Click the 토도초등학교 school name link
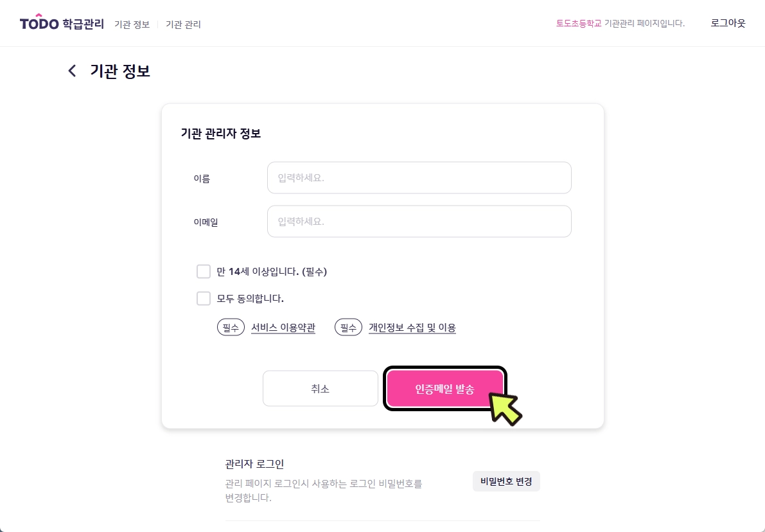 [579, 23]
